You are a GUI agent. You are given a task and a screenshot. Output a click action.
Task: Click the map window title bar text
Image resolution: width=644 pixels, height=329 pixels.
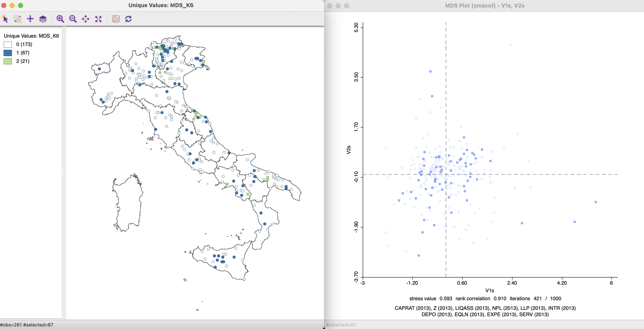pos(161,5)
